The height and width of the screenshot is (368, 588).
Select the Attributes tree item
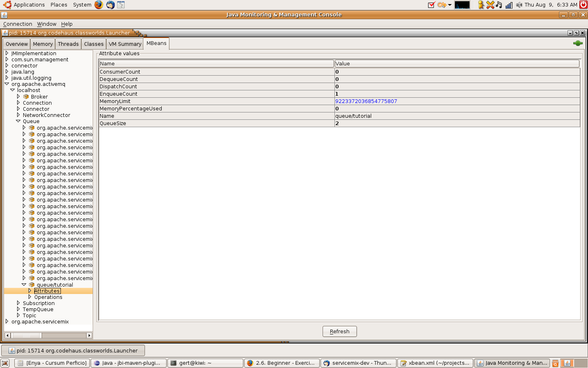(47, 291)
